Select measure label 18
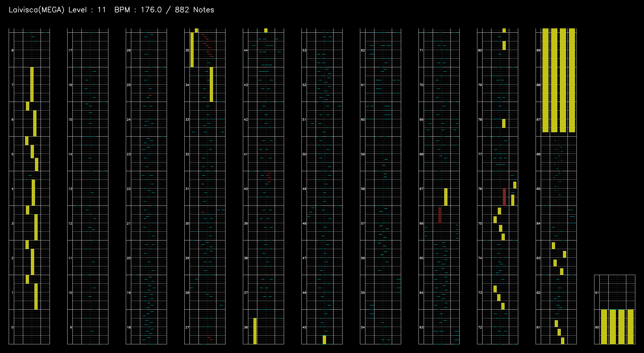This screenshot has height=353, width=644. (x=129, y=327)
